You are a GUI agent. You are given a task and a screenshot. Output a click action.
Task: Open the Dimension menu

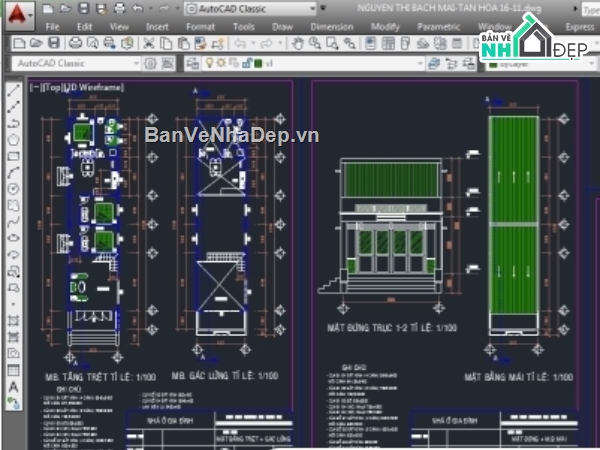pyautogui.click(x=330, y=27)
